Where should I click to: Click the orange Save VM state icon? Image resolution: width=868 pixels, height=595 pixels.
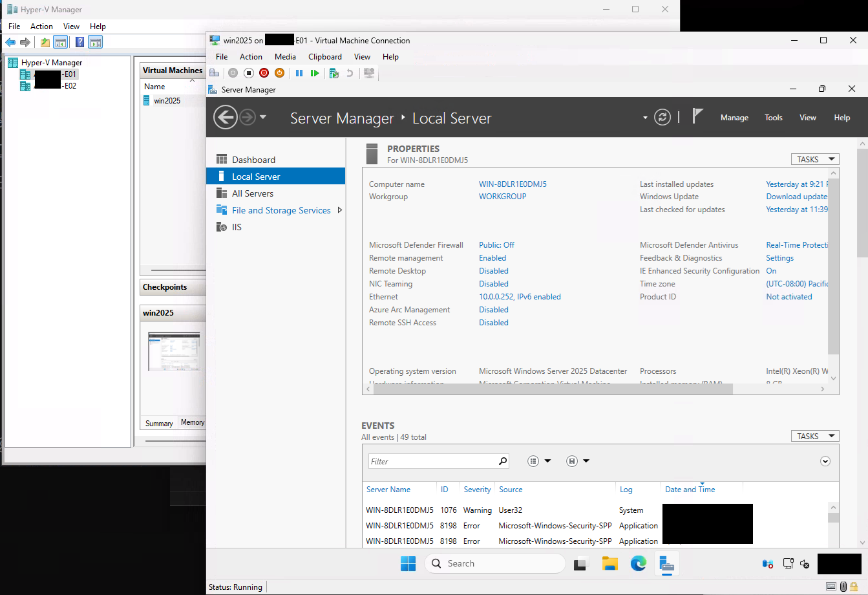pos(279,73)
